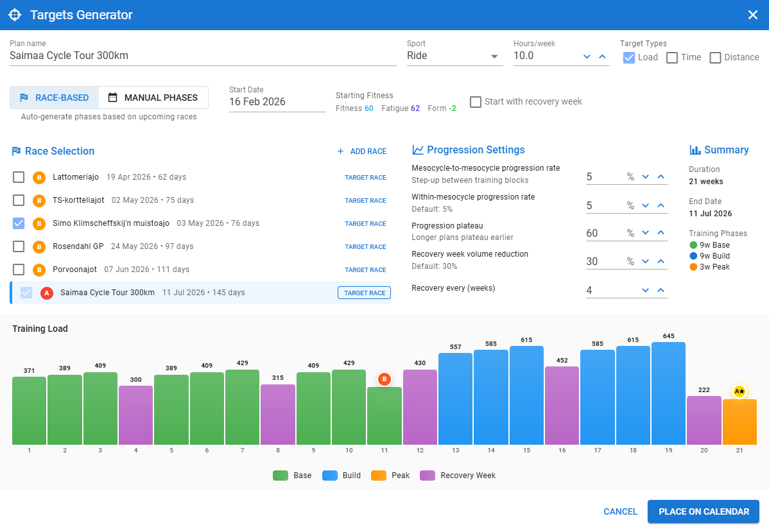Click the orange B badge beside Lattomeriajo
Screen dimensions: 769x532
[x=39, y=177]
